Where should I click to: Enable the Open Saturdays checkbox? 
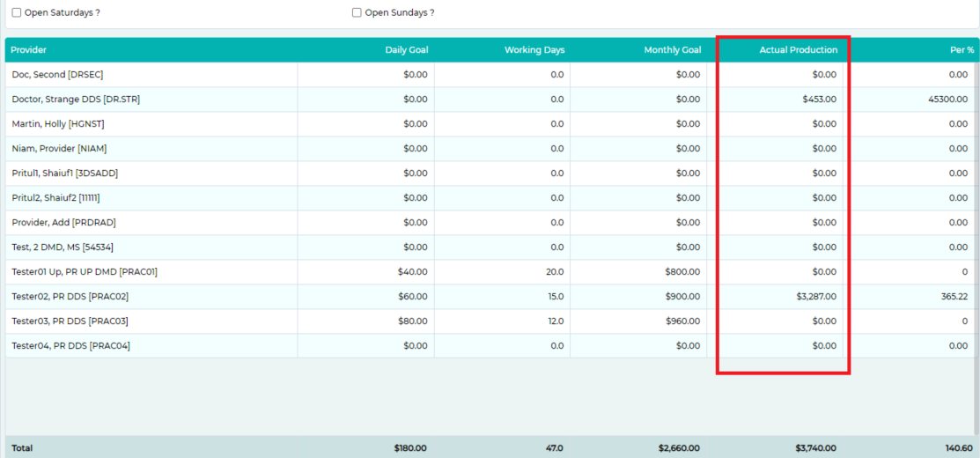tap(17, 13)
